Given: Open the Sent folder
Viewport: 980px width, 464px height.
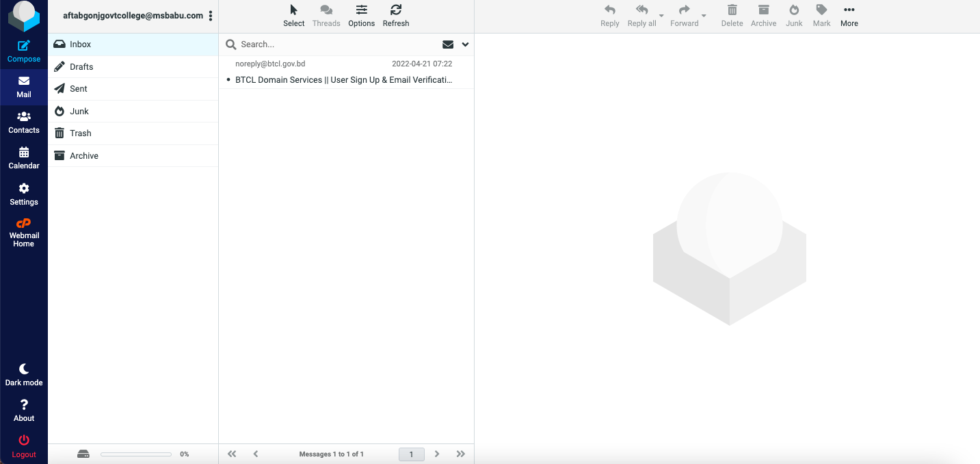Looking at the screenshot, I should (x=133, y=89).
